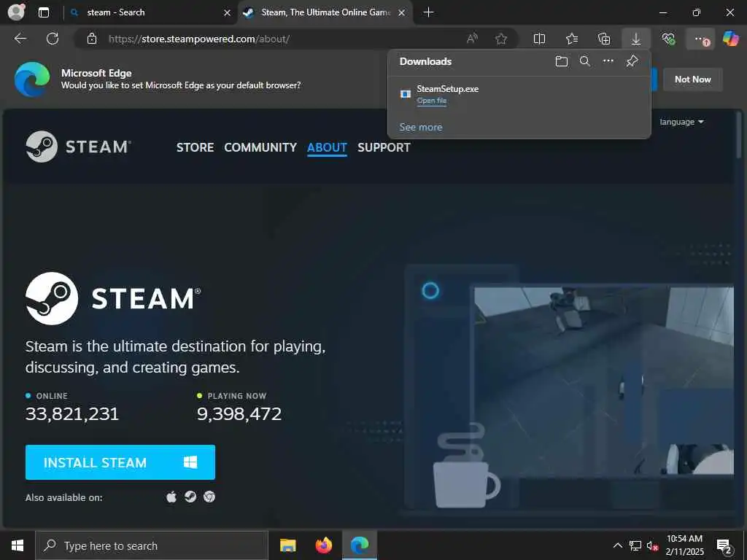Click taskbar Type here to search box
The width and height of the screenshot is (747, 560).
pyautogui.click(x=152, y=545)
